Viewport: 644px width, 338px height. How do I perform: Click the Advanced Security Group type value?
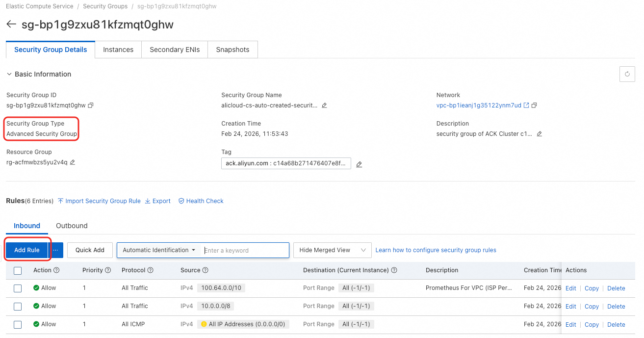coord(42,134)
